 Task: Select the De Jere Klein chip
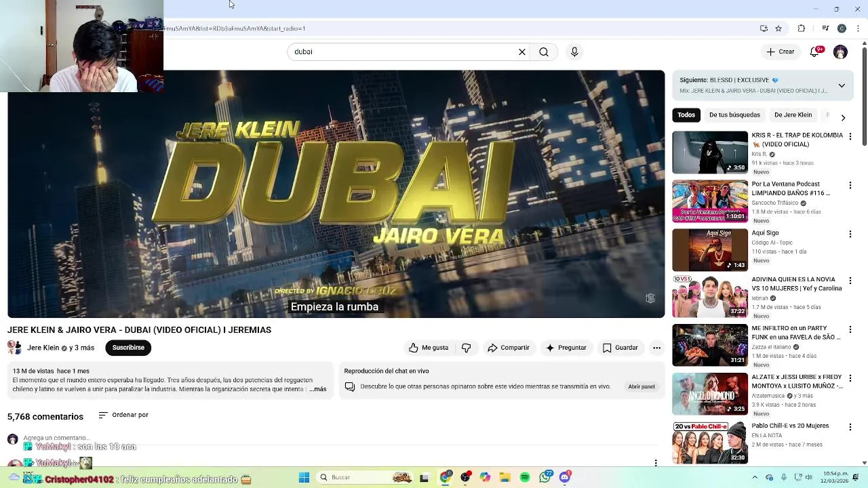pos(793,115)
